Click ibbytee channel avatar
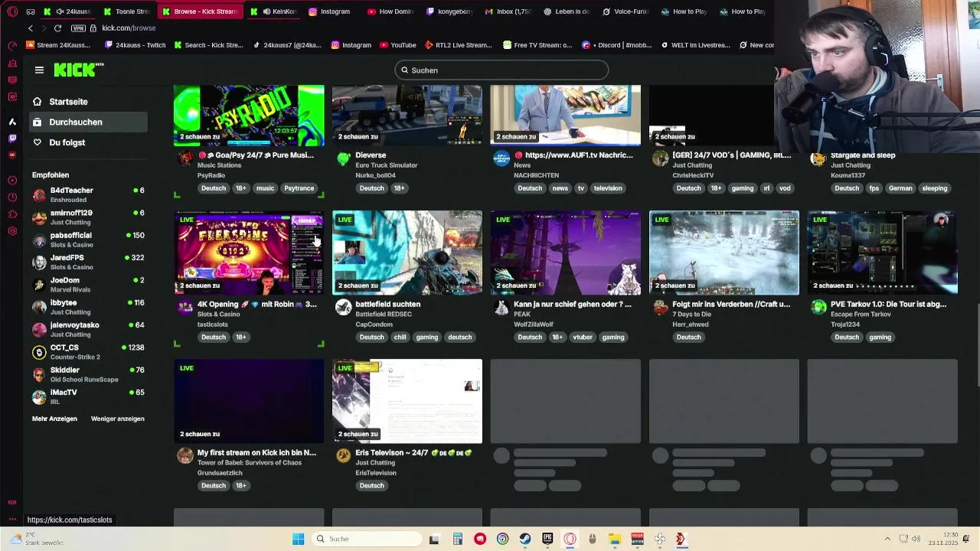Image resolution: width=980 pixels, height=551 pixels. [x=39, y=307]
